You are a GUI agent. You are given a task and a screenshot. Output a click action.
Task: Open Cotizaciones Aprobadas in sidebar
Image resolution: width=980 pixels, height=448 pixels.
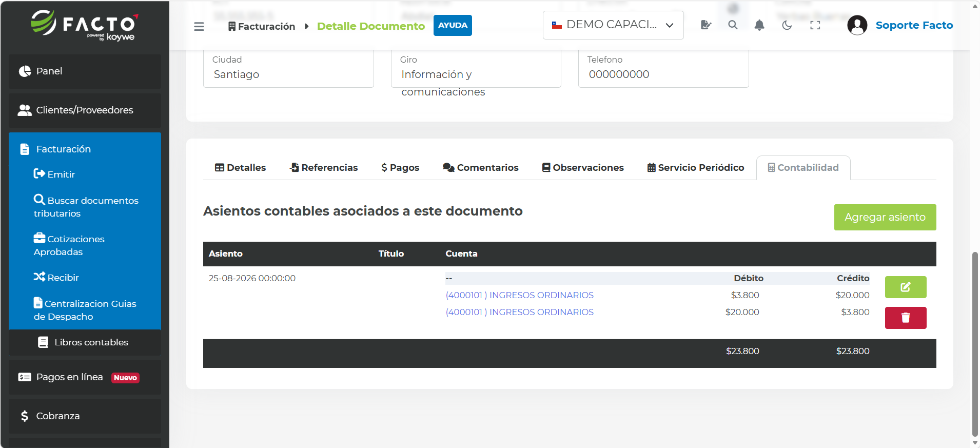click(x=69, y=245)
